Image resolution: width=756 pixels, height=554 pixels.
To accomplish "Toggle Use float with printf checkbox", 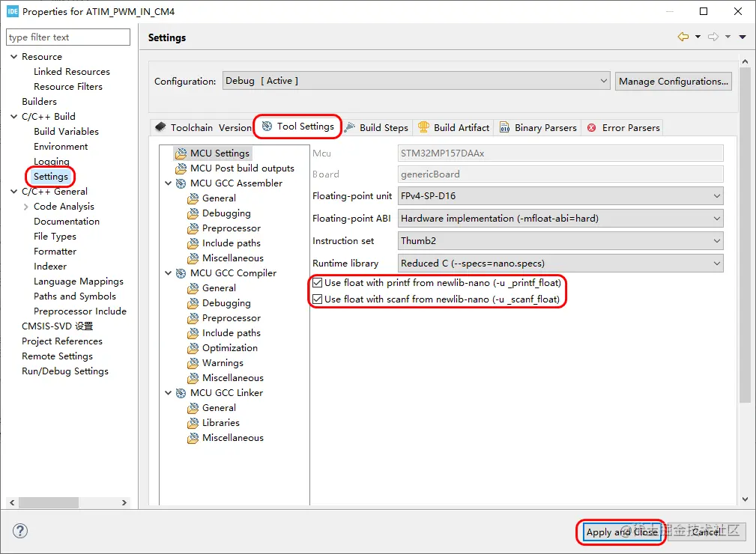I will [317, 282].
